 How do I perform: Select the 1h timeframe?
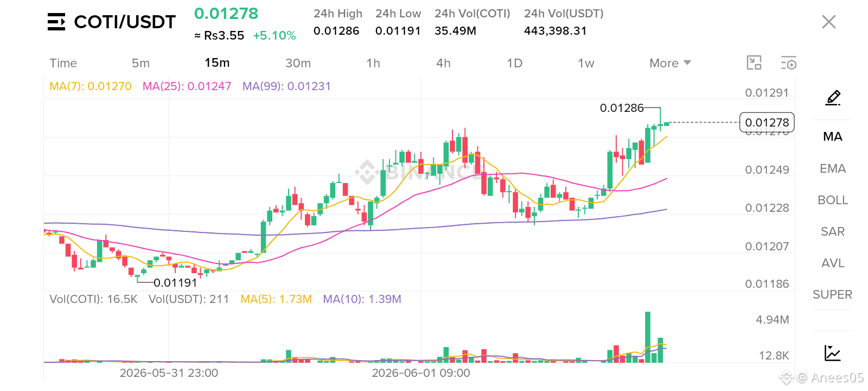373,63
